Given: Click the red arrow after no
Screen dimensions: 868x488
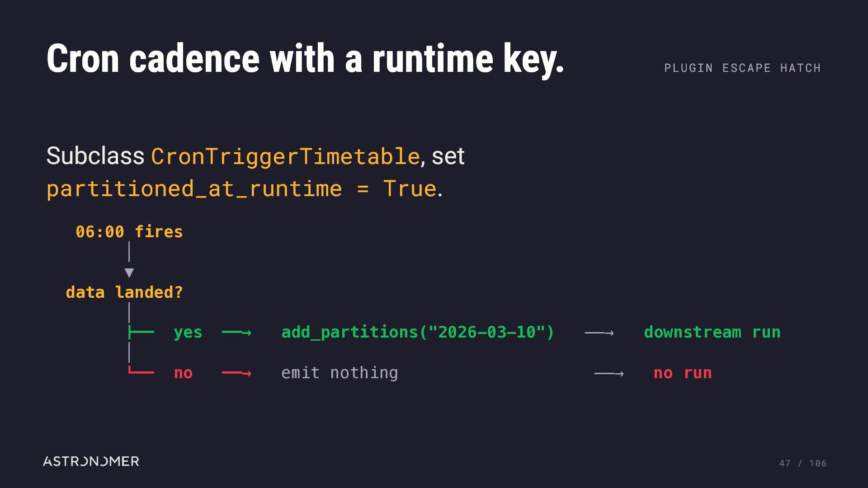Looking at the screenshot, I should pos(236,373).
